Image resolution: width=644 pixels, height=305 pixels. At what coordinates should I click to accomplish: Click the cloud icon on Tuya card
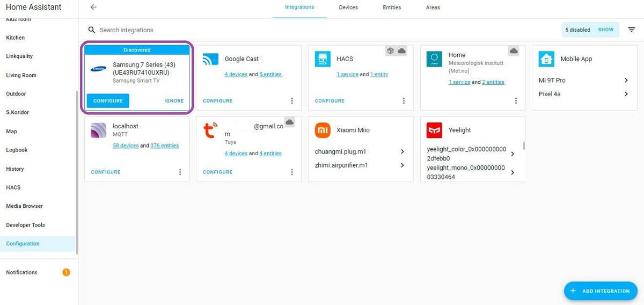[x=290, y=122]
